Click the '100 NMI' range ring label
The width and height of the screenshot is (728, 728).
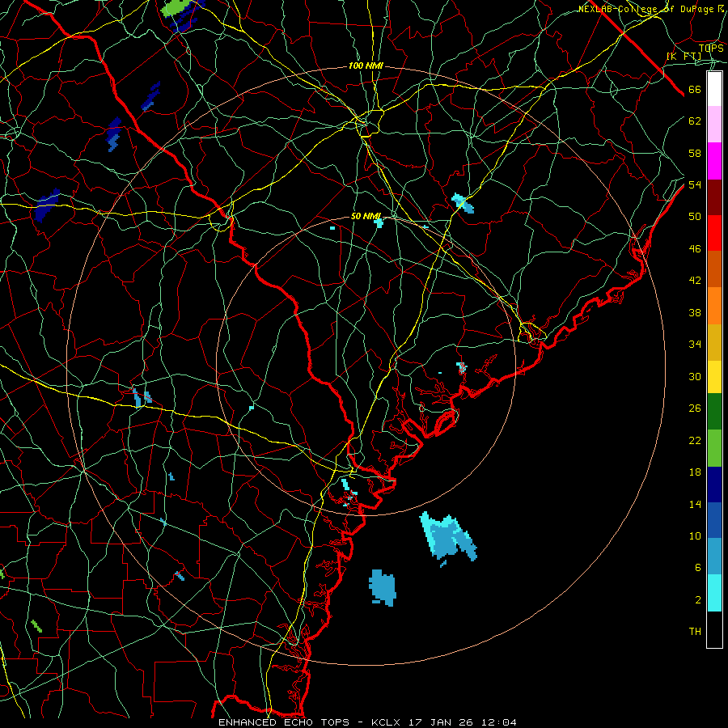(366, 66)
